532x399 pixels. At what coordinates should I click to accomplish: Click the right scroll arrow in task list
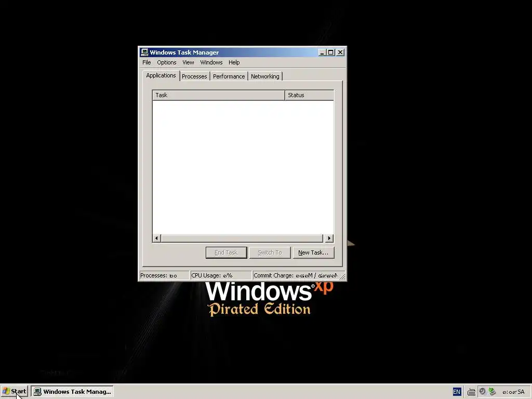pyautogui.click(x=329, y=238)
